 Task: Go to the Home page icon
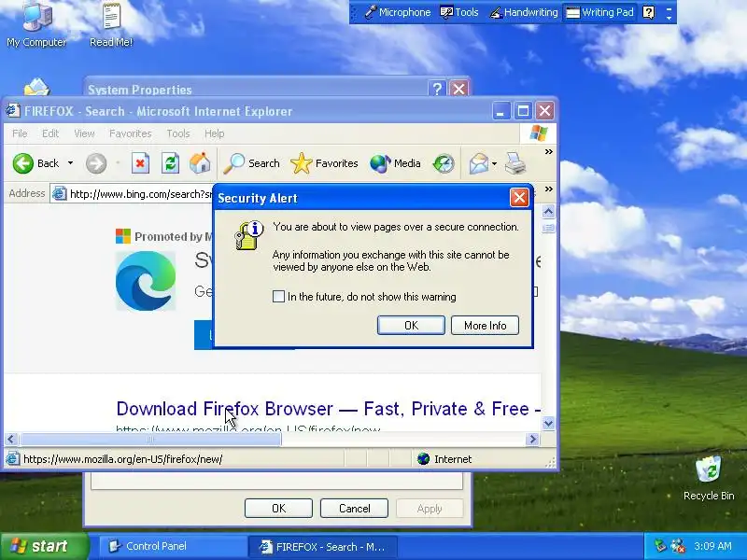200,163
